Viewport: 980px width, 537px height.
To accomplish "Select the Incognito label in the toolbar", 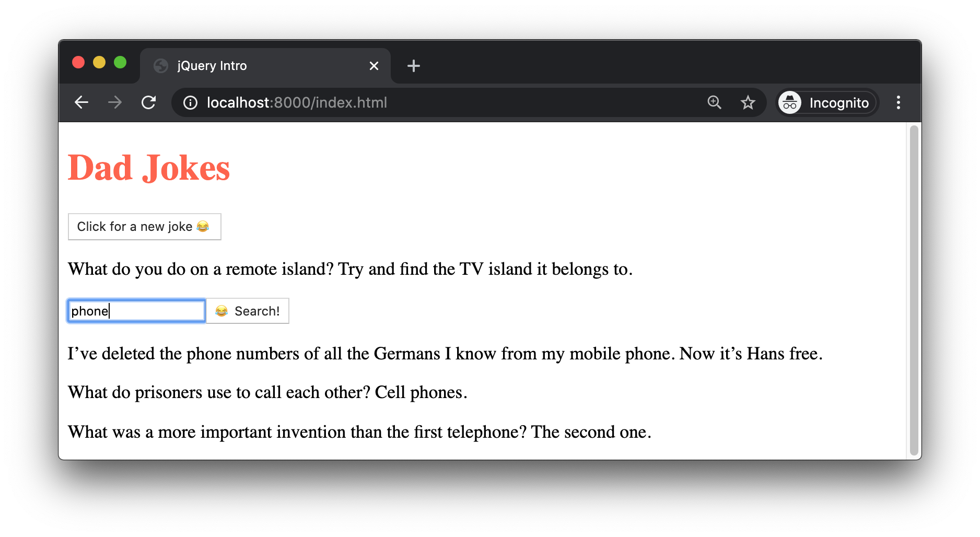I will pyautogui.click(x=838, y=102).
